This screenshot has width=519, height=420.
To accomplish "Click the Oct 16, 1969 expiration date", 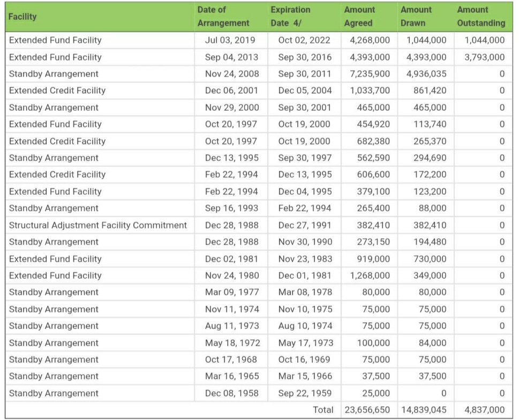I will [x=304, y=360].
